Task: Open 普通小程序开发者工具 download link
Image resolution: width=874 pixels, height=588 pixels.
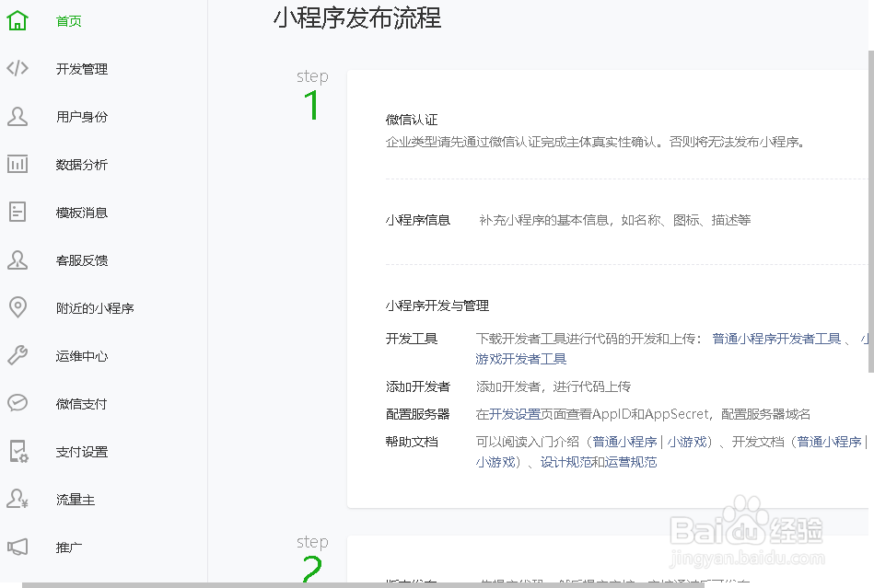Action: [776, 339]
